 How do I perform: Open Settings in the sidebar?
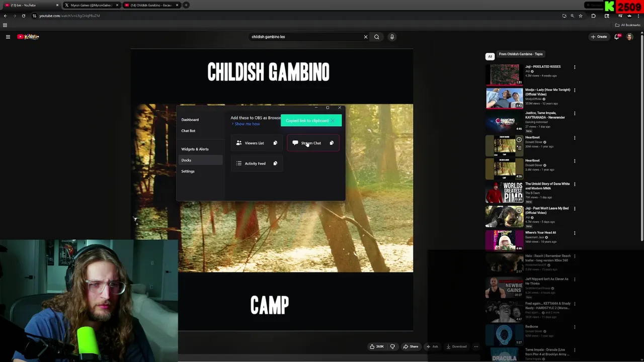point(188,171)
